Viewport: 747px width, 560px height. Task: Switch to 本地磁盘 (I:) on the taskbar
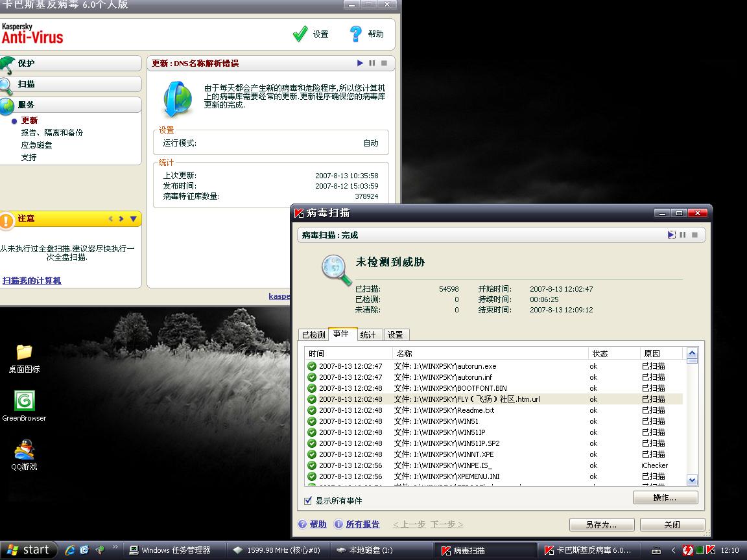pos(381,550)
